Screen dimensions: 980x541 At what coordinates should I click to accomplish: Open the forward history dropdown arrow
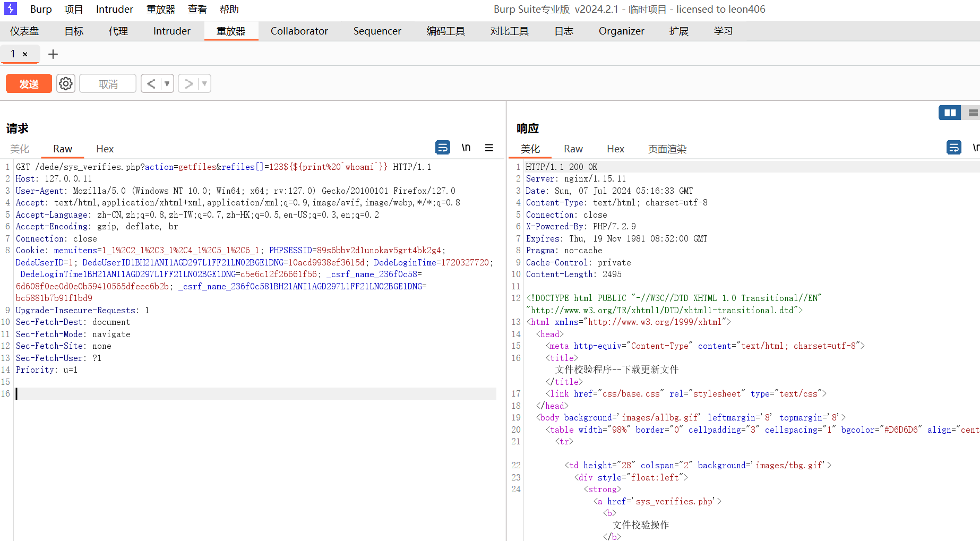click(x=204, y=84)
